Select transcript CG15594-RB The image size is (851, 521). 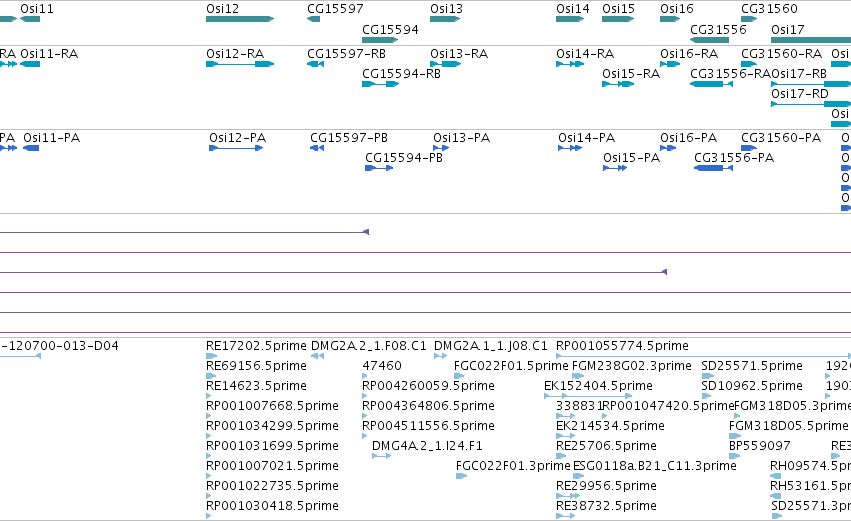pyautogui.click(x=380, y=84)
